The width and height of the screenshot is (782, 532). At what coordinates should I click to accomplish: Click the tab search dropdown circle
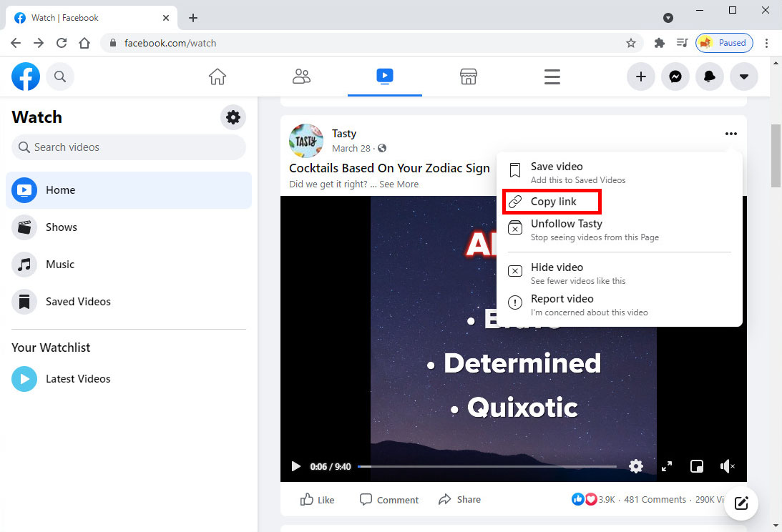668,18
